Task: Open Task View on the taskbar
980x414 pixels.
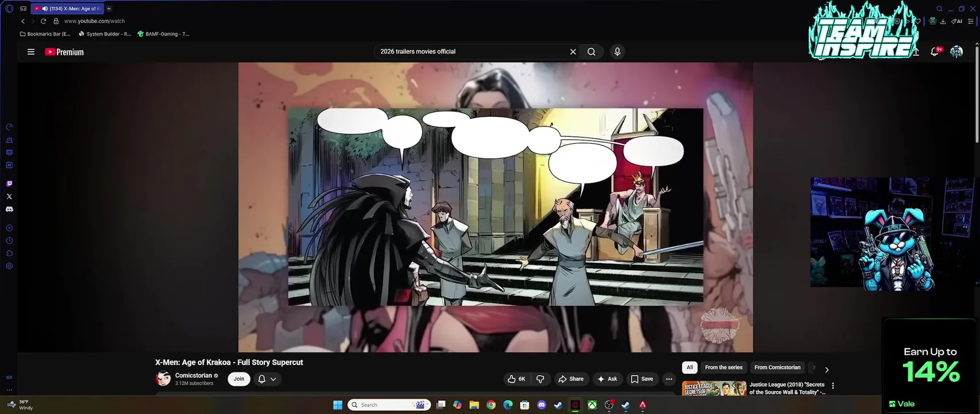Action: point(441,405)
